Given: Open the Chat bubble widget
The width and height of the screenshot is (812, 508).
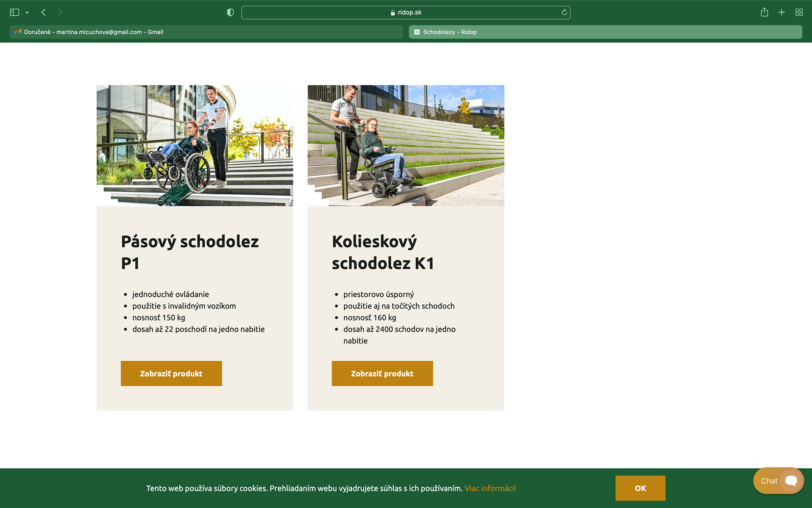Looking at the screenshot, I should [778, 480].
